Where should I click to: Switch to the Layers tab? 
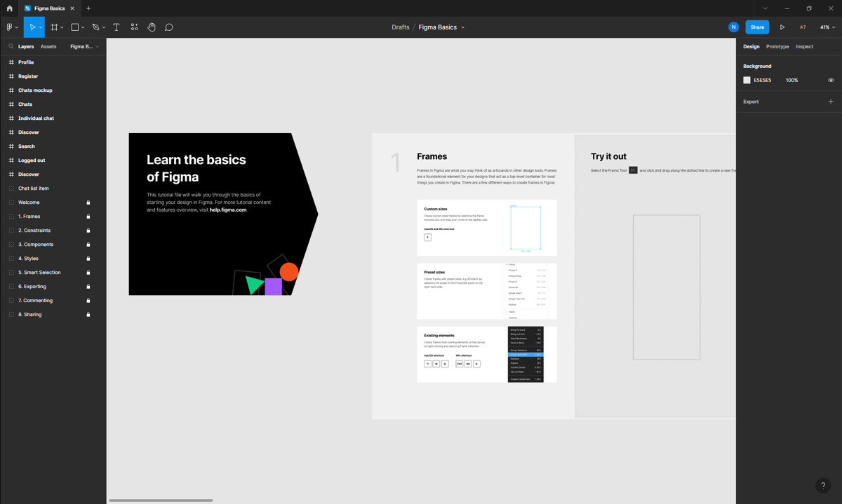pyautogui.click(x=26, y=46)
